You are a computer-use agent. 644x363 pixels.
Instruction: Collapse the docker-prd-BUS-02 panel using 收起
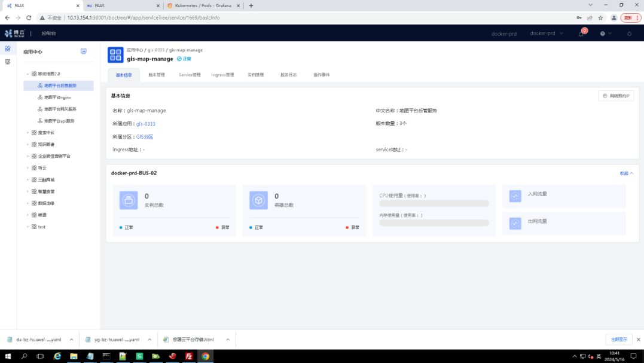(x=626, y=173)
